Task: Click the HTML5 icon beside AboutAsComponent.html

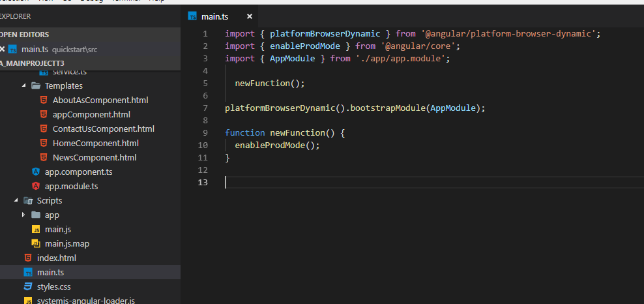Action: 43,100
